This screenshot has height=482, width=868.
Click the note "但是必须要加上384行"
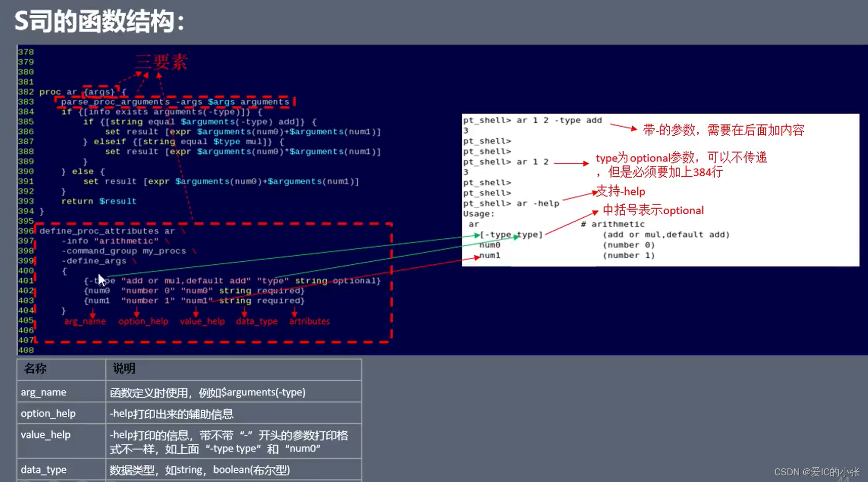point(665,172)
